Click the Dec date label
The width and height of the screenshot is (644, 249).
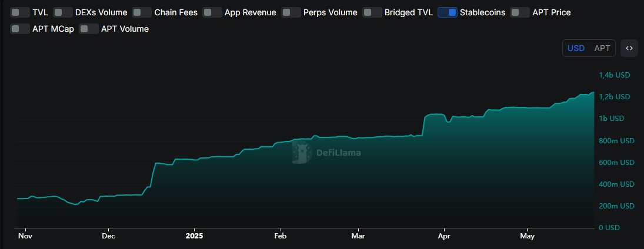pos(108,236)
